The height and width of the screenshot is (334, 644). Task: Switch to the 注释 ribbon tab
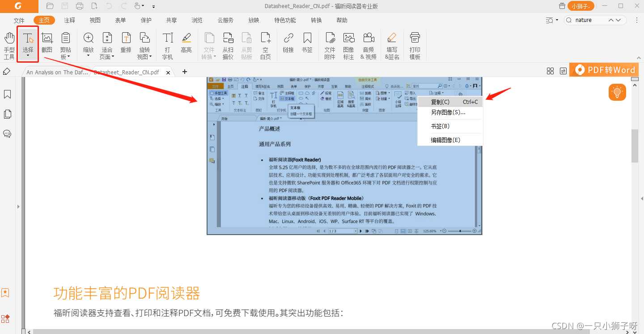[70, 20]
